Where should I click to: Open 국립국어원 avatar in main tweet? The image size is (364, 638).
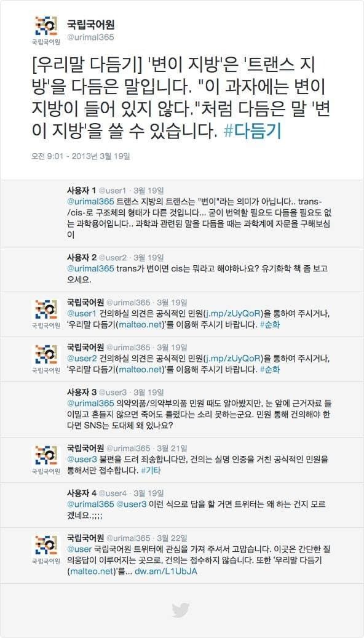46,30
